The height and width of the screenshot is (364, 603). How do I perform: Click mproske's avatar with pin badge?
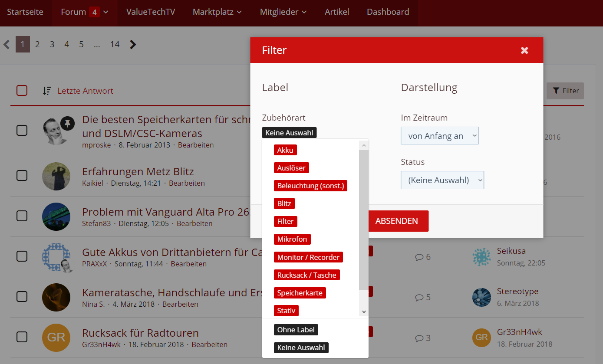(x=56, y=131)
